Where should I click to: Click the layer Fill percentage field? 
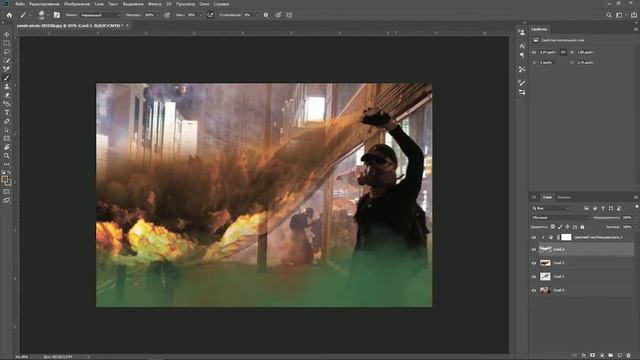pyautogui.click(x=627, y=227)
